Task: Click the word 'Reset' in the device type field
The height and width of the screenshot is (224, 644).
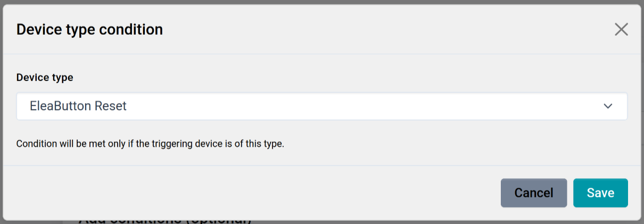Action: click(111, 106)
